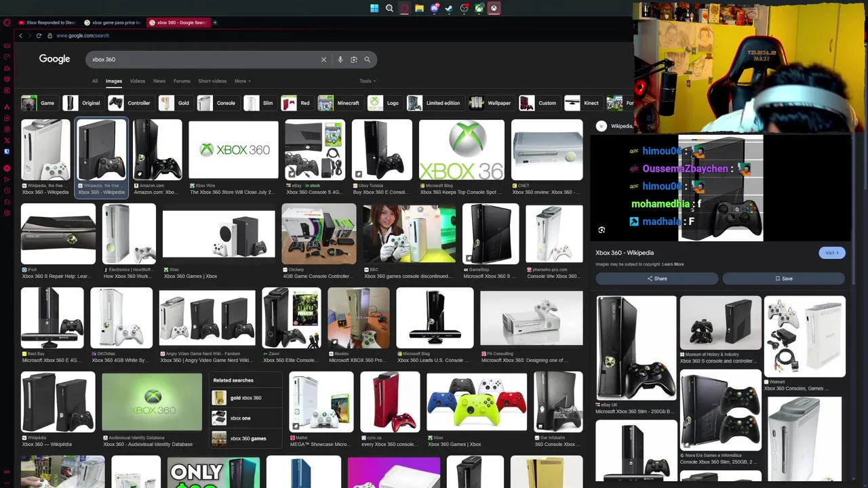Screen dimensions: 868x488
Task: Click the Visit button in preview panel
Action: (831, 253)
